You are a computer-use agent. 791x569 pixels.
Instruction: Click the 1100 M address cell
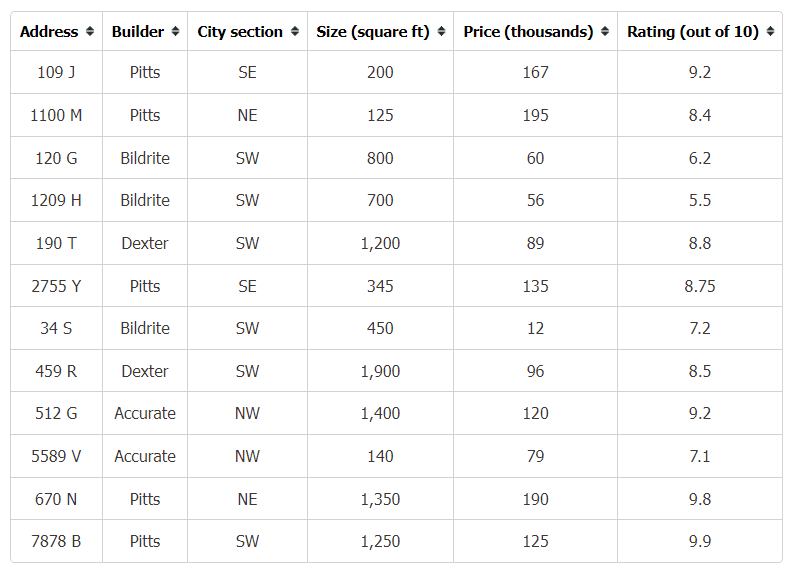coord(56,115)
